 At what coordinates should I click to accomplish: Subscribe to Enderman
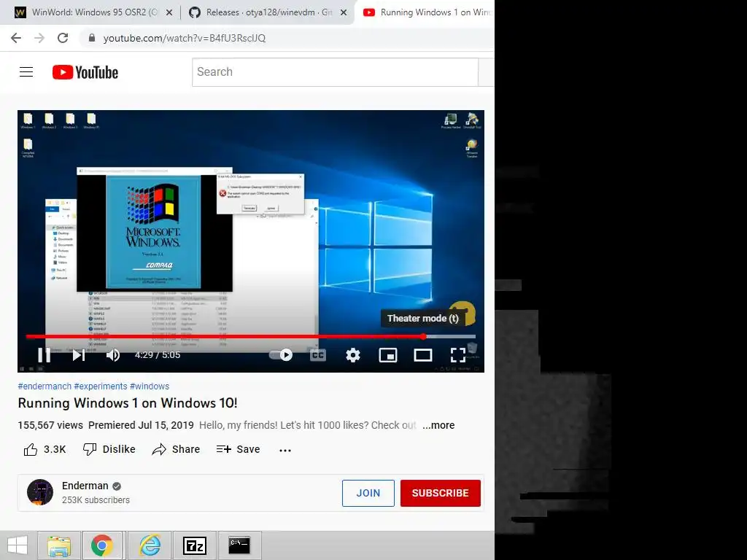pyautogui.click(x=440, y=494)
